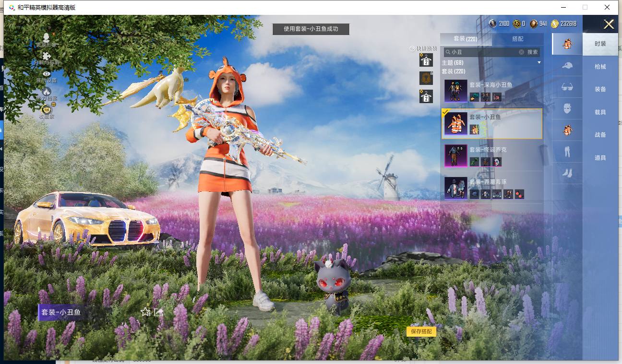Viewport: 622px width, 364px height.
Task: Click the magnifier icon in the search box
Action: [x=448, y=52]
